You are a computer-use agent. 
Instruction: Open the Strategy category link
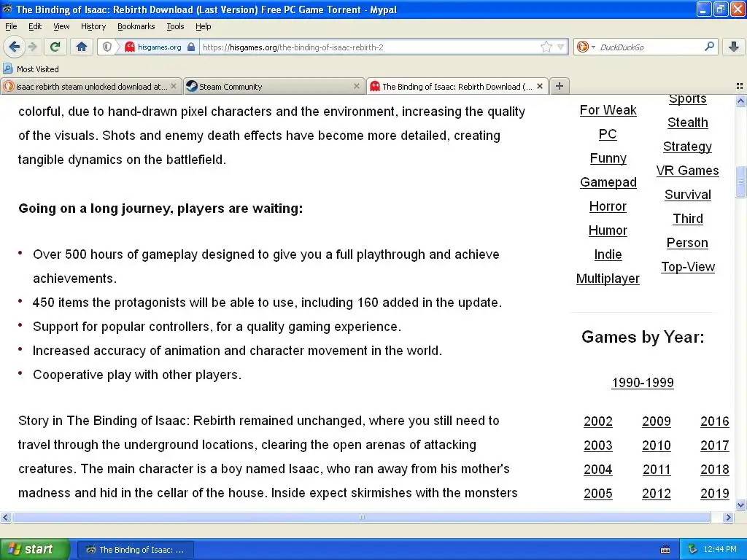click(687, 146)
